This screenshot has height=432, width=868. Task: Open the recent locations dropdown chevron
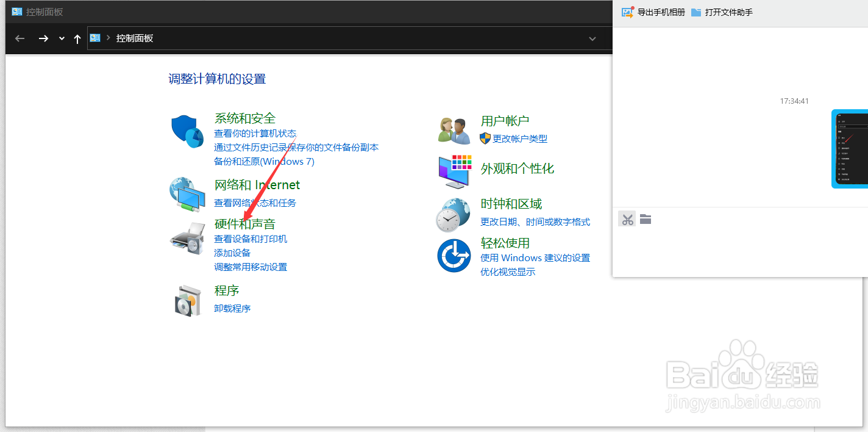coord(62,38)
